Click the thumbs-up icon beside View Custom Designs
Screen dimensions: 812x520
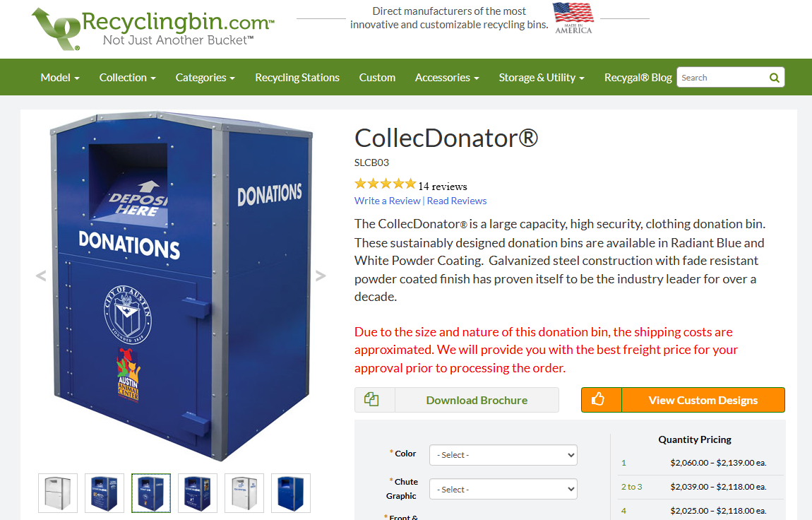point(598,399)
